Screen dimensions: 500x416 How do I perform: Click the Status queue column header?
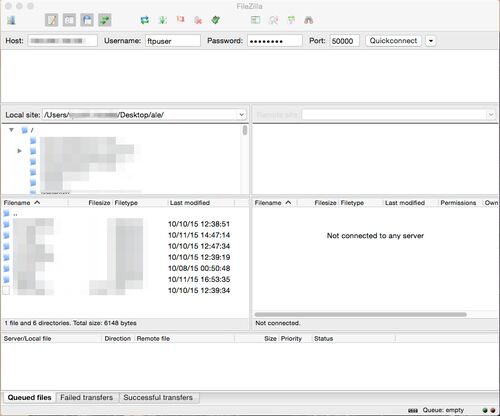pos(353,338)
